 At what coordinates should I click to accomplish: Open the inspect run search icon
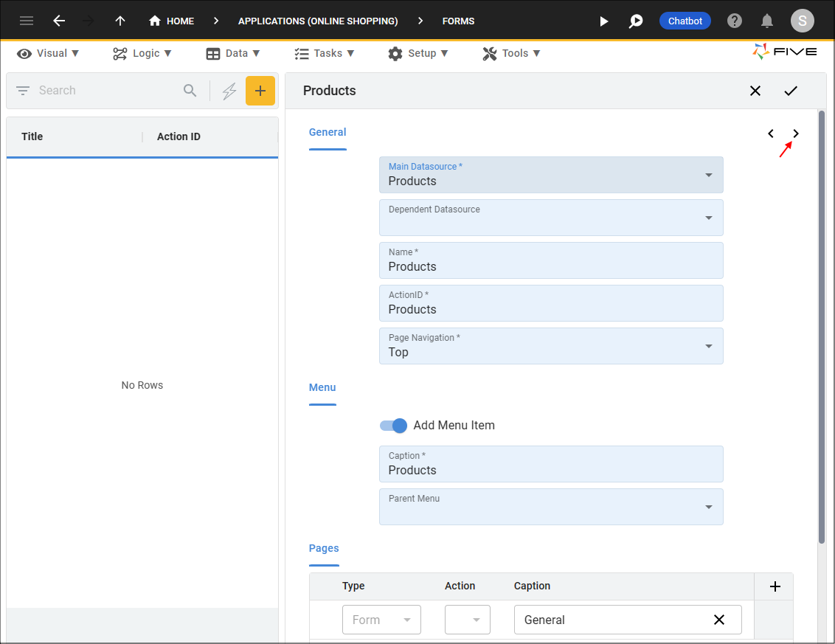point(636,21)
